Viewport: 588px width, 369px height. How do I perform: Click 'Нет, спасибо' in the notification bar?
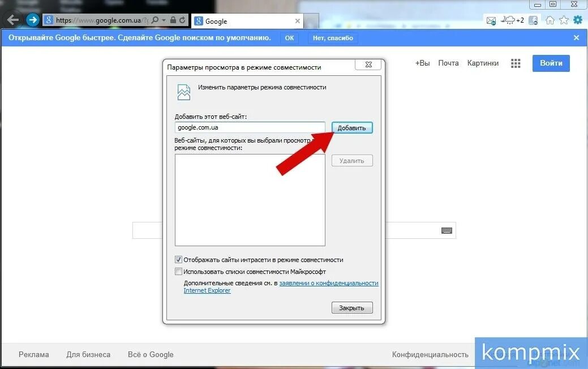333,38
